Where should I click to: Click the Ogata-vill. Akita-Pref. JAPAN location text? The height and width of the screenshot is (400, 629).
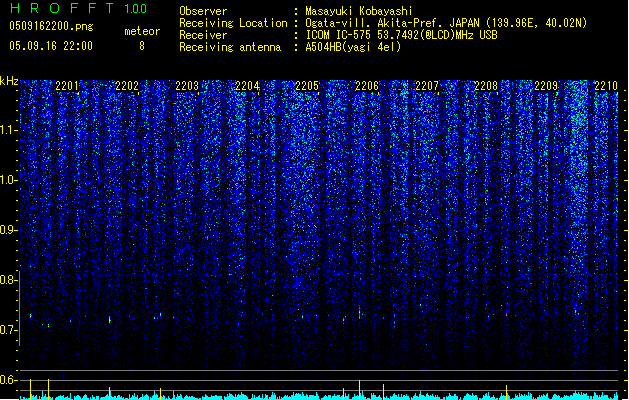click(x=446, y=23)
